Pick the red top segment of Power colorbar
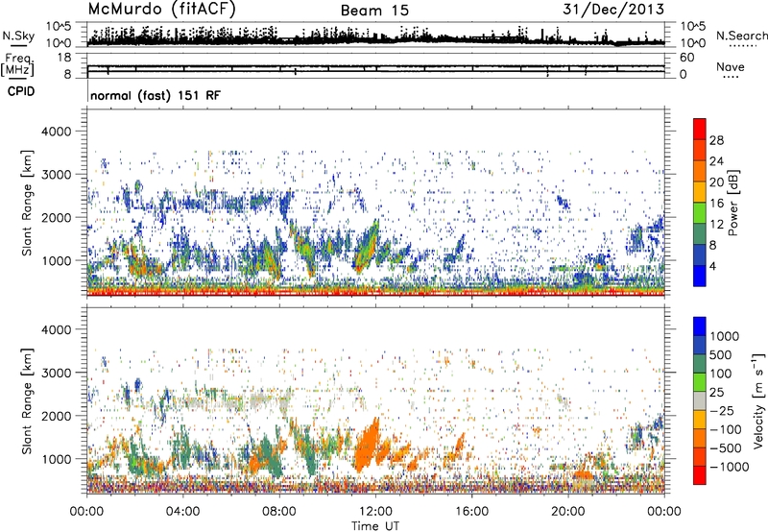The width and height of the screenshot is (768, 532). click(x=700, y=129)
